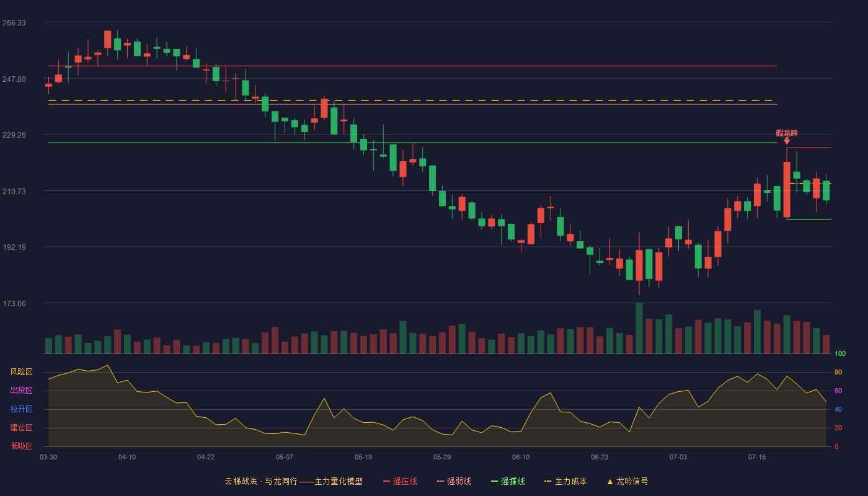Click the 05-07 date label
Screen dimensions: 868x496
285,457
